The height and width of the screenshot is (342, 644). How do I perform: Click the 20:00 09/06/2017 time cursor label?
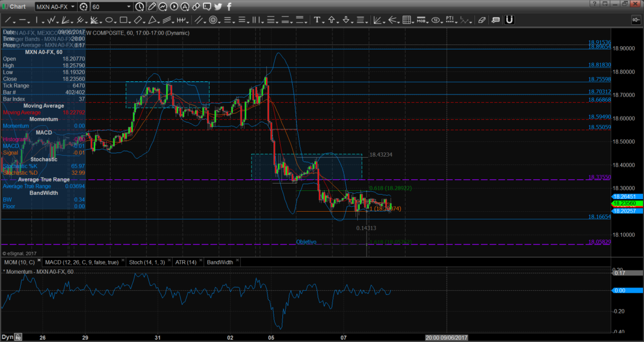pyautogui.click(x=446, y=338)
